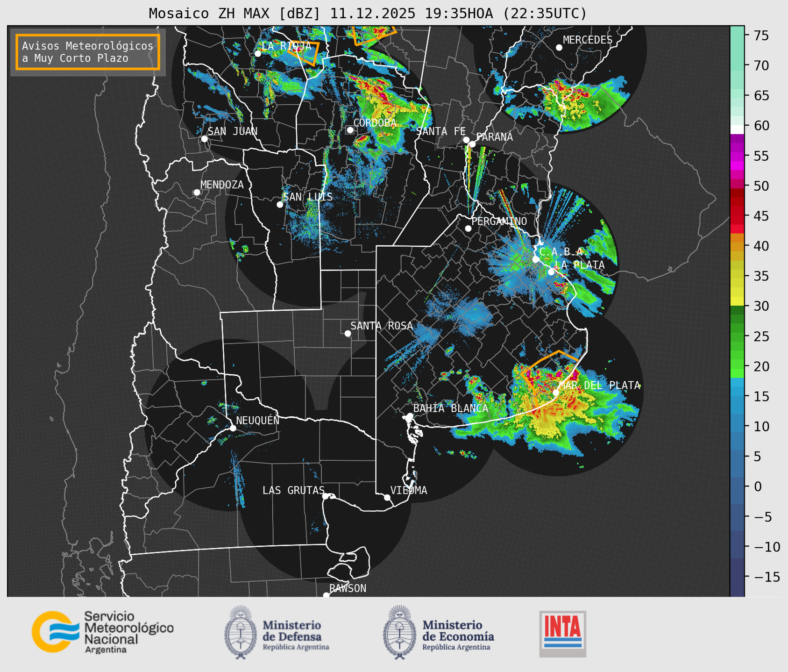Click the 45 dBZ red band on color scale
The height and width of the screenshot is (672, 788).
[737, 216]
